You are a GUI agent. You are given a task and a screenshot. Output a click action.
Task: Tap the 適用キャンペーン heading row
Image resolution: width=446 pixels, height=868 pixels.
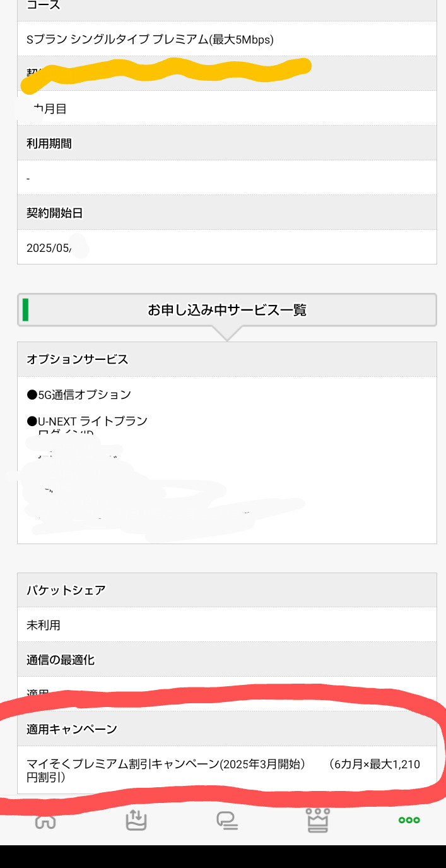pos(227,729)
